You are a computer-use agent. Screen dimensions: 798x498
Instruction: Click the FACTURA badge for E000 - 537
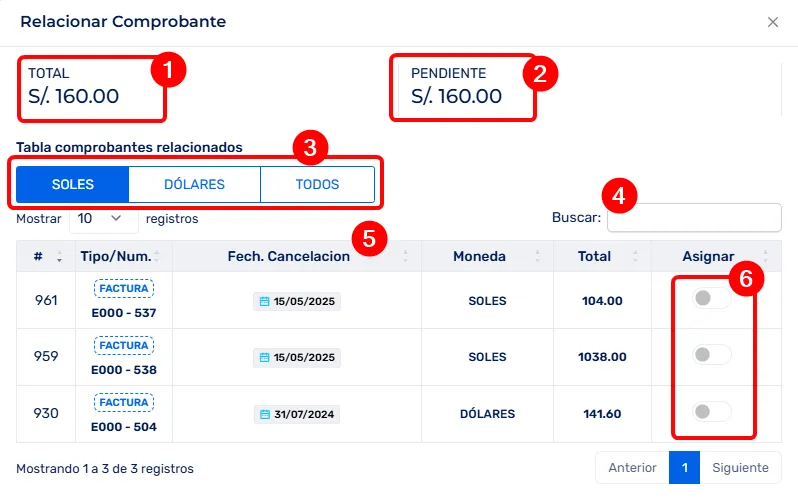click(x=123, y=289)
